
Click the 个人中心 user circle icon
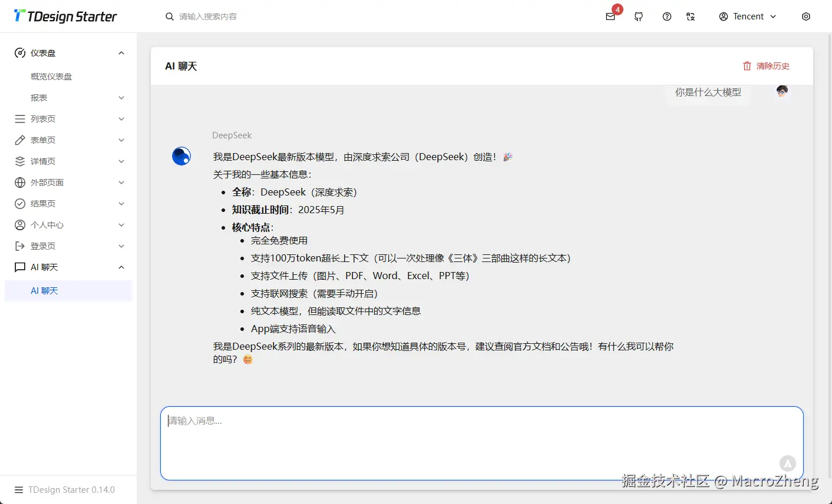[x=20, y=225]
